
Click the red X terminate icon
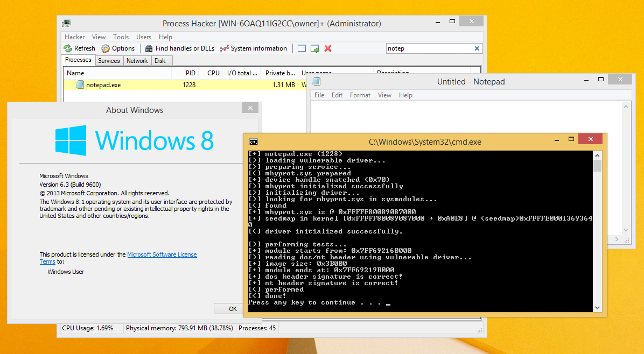pos(328,48)
